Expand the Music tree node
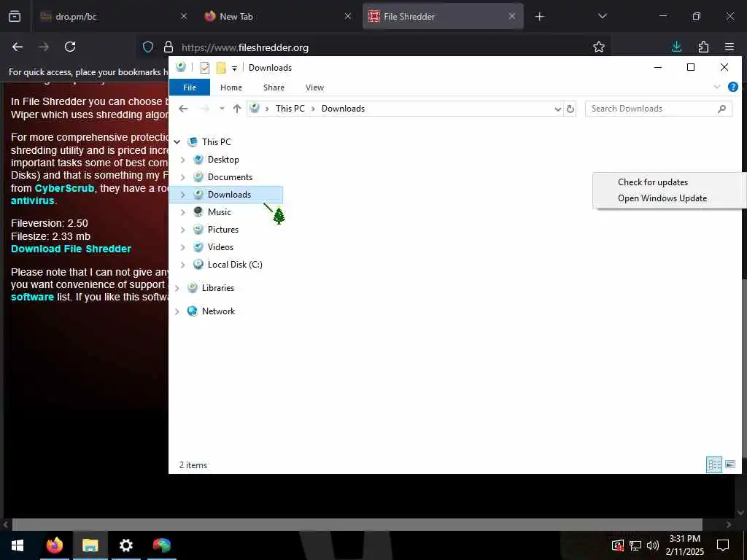Viewport: 747px width, 560px height. 183,212
